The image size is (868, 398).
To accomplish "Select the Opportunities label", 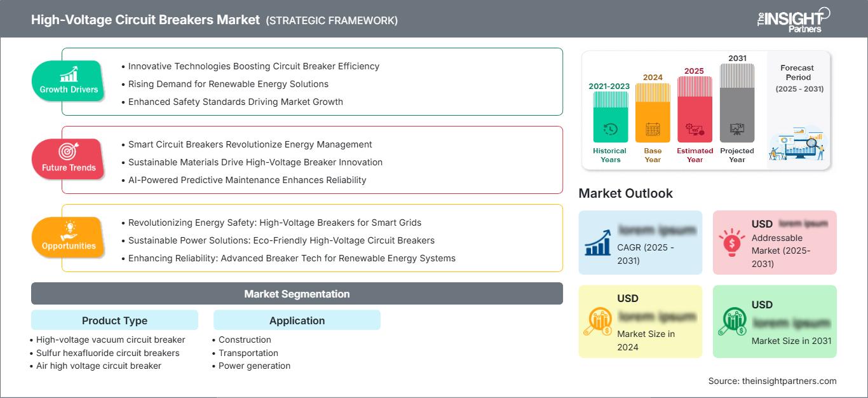I will click(x=69, y=246).
